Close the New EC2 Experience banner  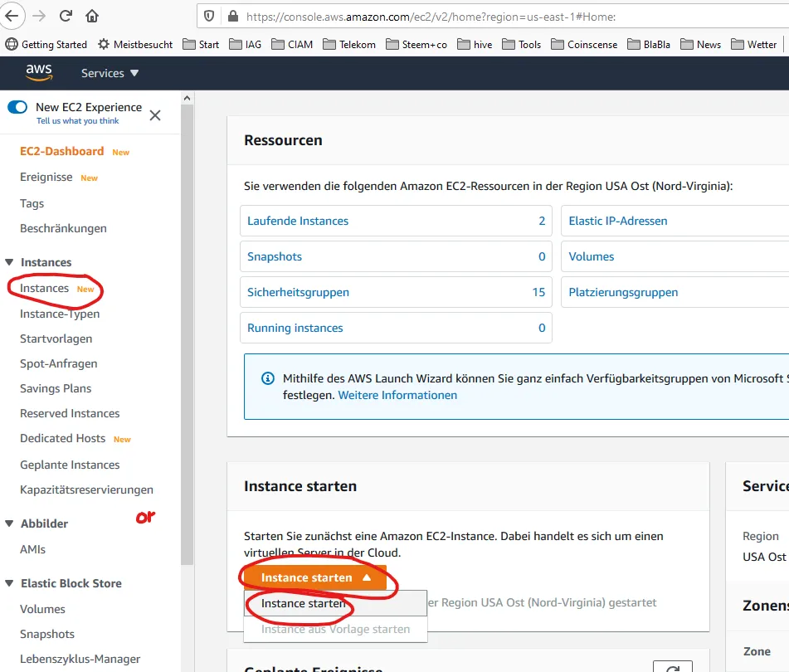click(x=155, y=115)
